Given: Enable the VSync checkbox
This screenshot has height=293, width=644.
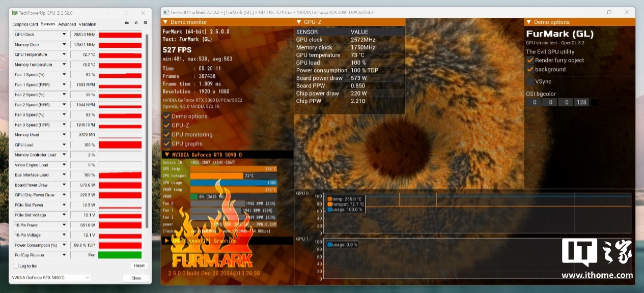Looking at the screenshot, I should point(530,81).
